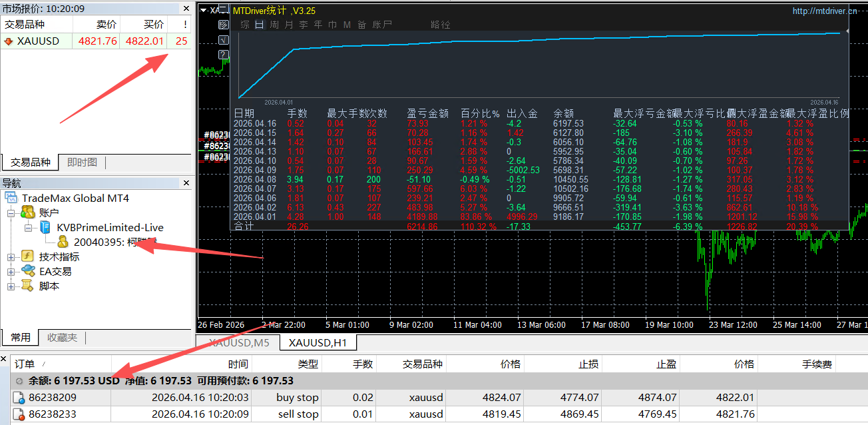Click the TradeMax Global MT4 root icon

(11, 198)
